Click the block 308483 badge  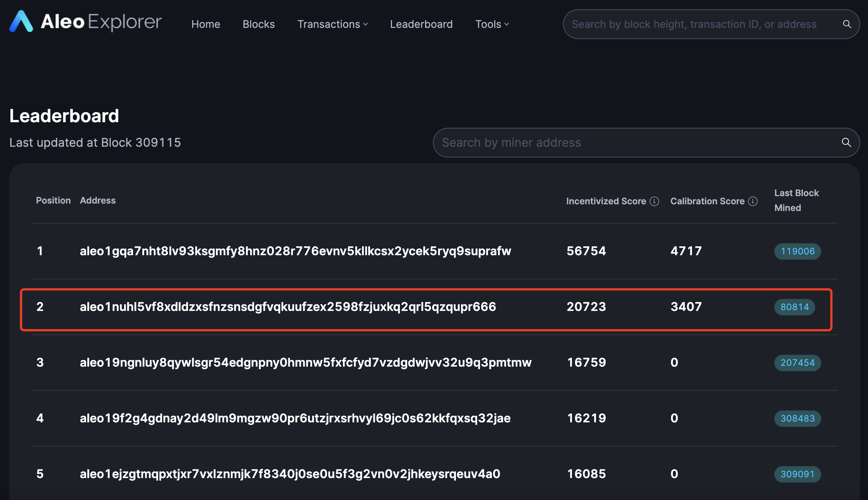coord(797,418)
